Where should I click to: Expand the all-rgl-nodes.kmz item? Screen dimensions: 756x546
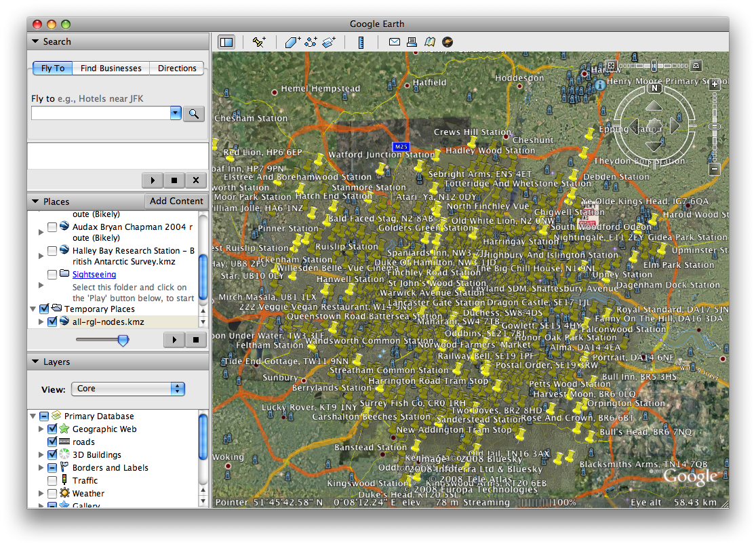41,321
